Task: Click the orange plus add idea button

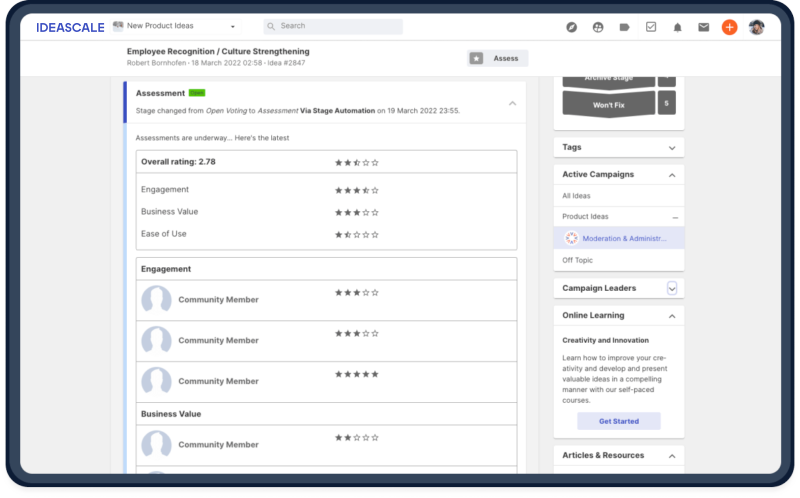Action: (x=730, y=27)
